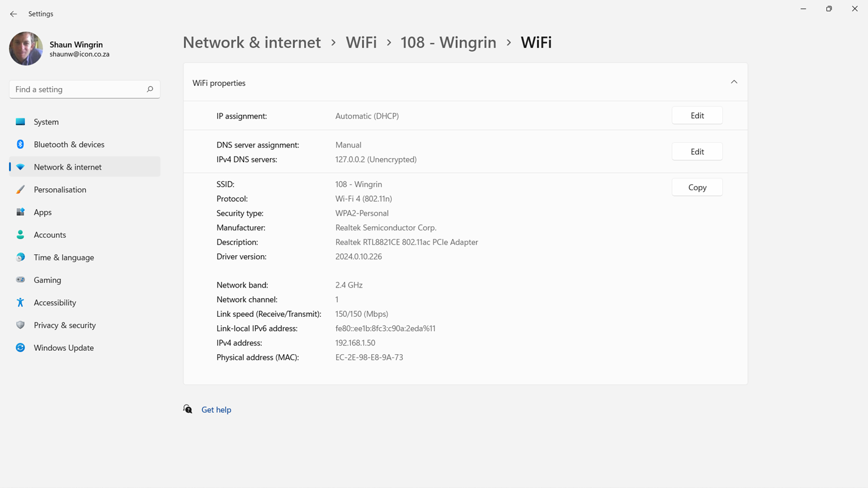Copy the WiFi properties details
This screenshot has height=488, width=868.
click(x=697, y=188)
